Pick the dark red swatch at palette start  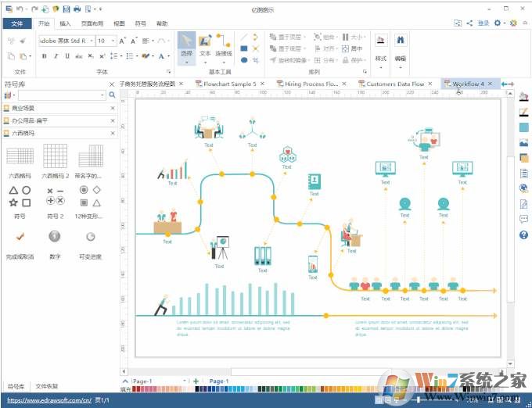point(134,389)
